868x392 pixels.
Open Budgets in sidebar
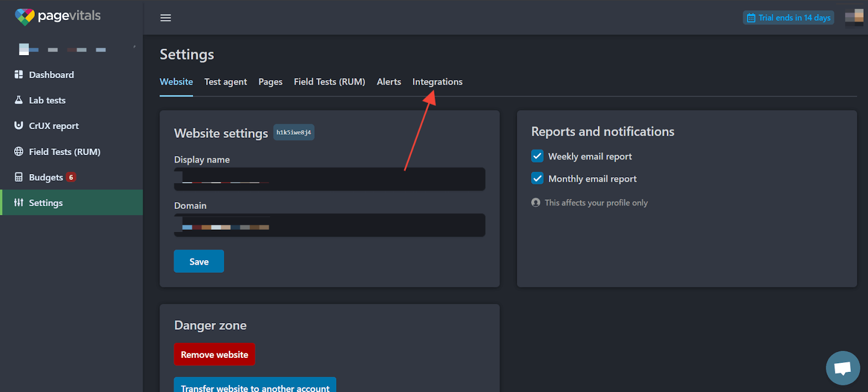pyautogui.click(x=72, y=177)
